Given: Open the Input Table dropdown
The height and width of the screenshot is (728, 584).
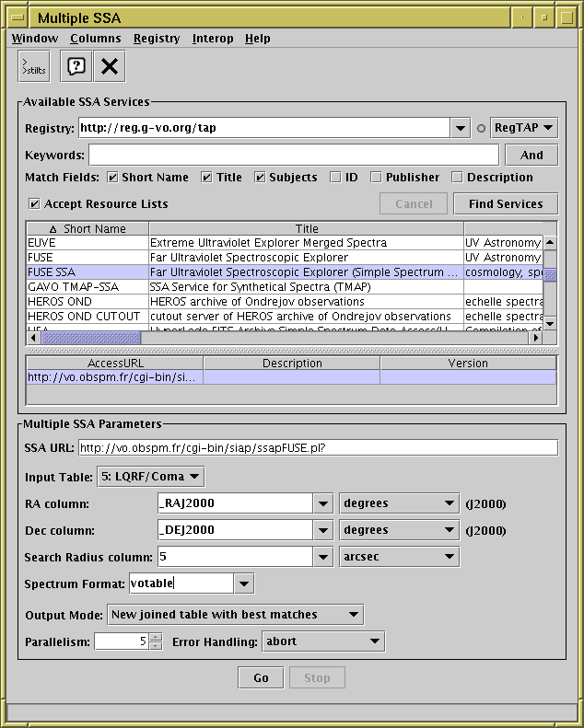Looking at the screenshot, I should (x=150, y=477).
